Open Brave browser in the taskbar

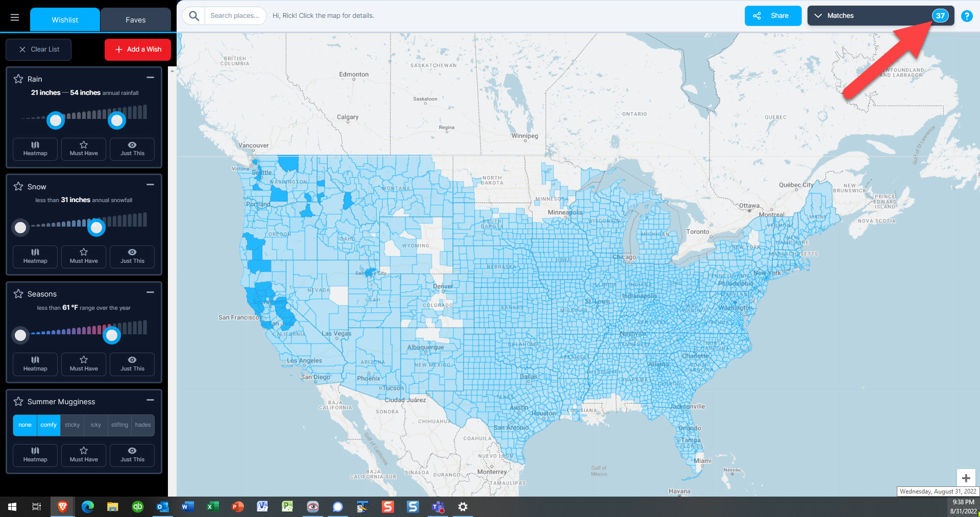point(63,506)
